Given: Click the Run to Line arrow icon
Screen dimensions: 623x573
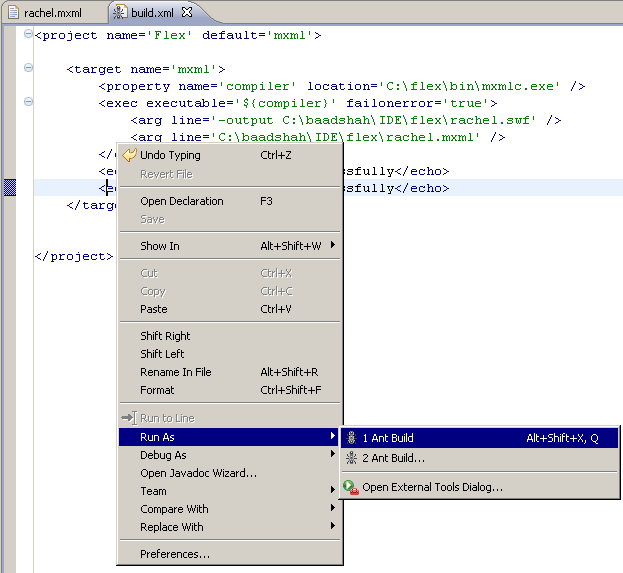Looking at the screenshot, I should 129,418.
